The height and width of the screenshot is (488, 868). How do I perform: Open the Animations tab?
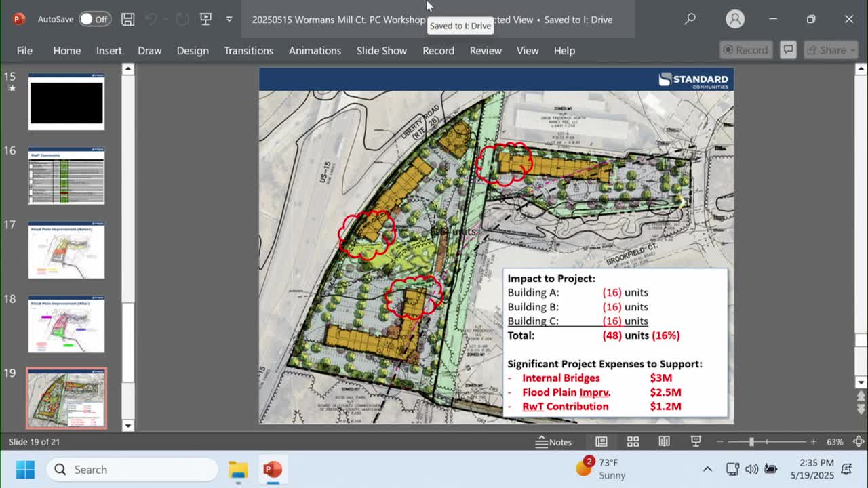click(315, 50)
